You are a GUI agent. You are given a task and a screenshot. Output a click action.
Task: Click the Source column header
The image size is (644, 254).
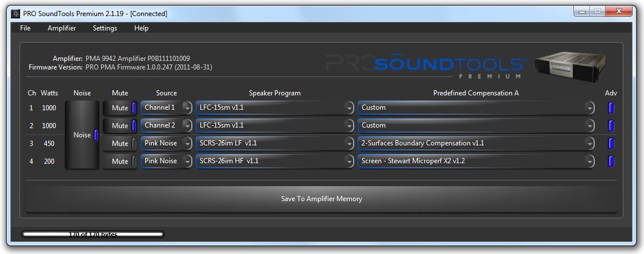[166, 93]
